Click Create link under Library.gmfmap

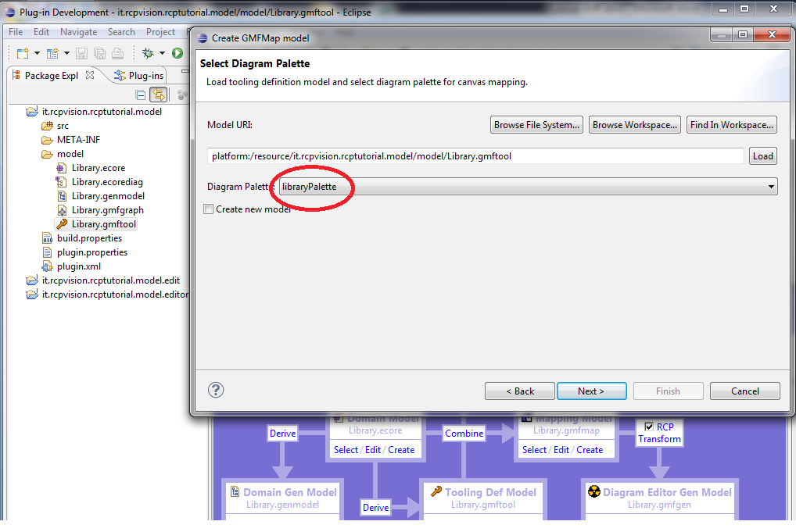(x=590, y=450)
